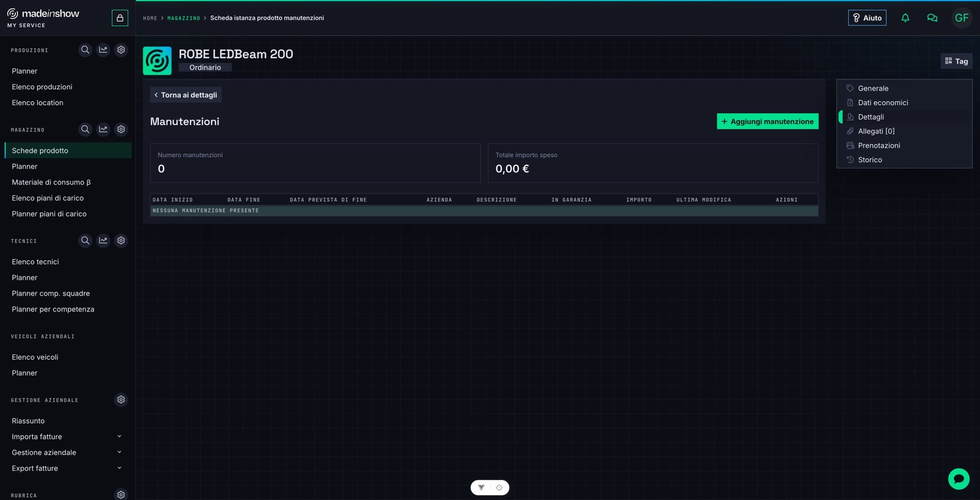Expand the Export fatture menu
The height and width of the screenshot is (500, 980).
(x=67, y=468)
